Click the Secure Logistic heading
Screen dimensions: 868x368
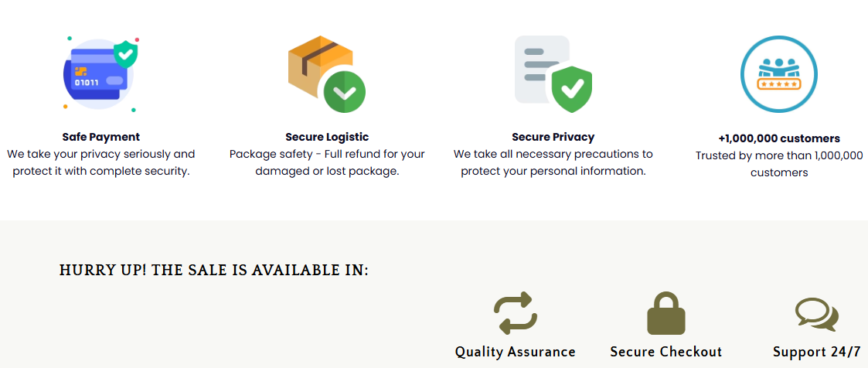pos(327,137)
